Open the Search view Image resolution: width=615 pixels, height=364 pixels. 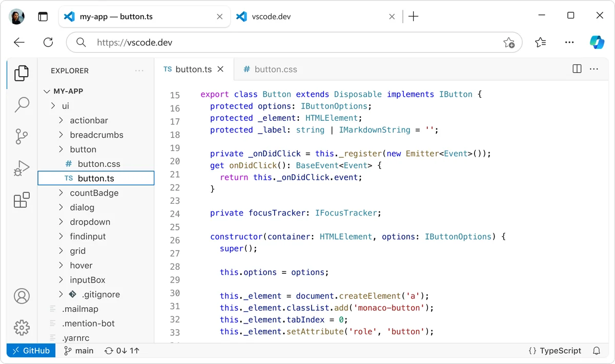pyautogui.click(x=22, y=104)
